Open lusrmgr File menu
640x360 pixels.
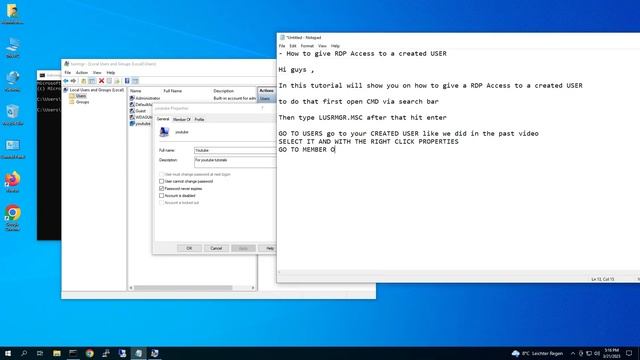tap(68, 73)
